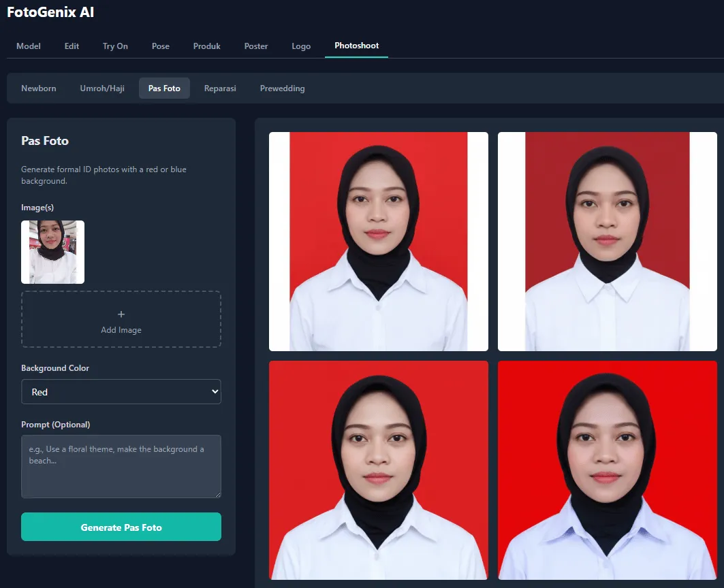Click inside the Prompt (Optional) text area
This screenshot has width=724, height=588.
tap(121, 467)
